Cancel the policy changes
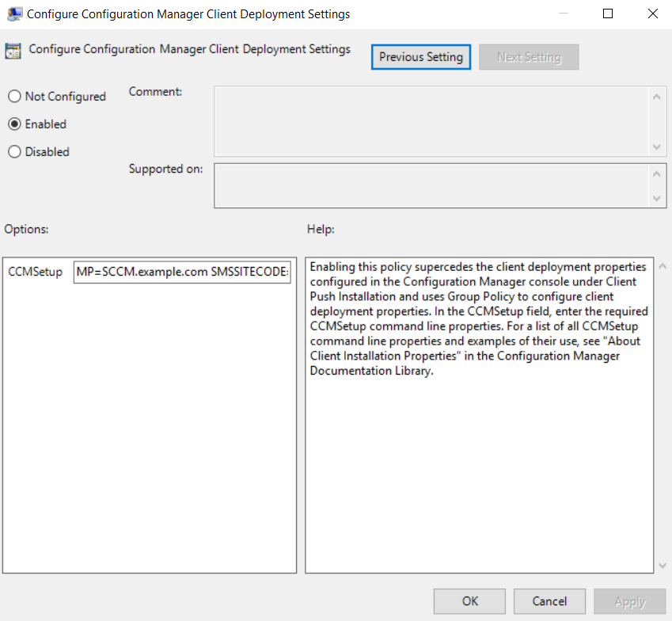This screenshot has width=672, height=621. (x=549, y=601)
